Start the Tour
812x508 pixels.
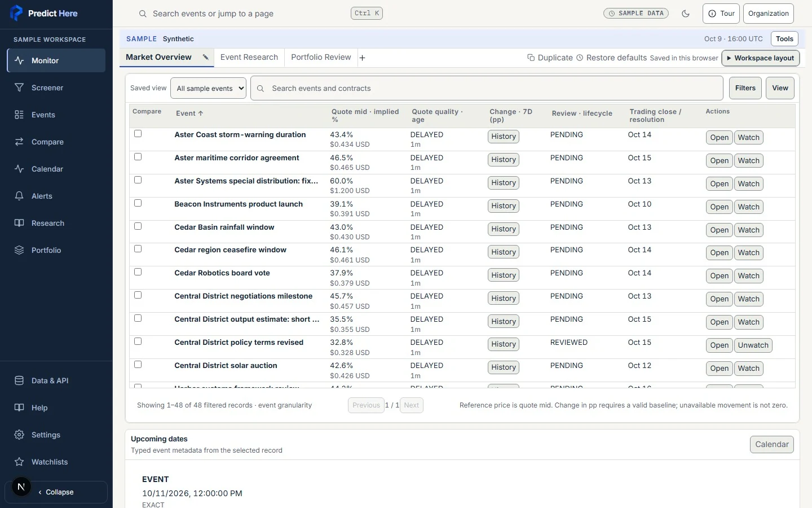pos(721,14)
